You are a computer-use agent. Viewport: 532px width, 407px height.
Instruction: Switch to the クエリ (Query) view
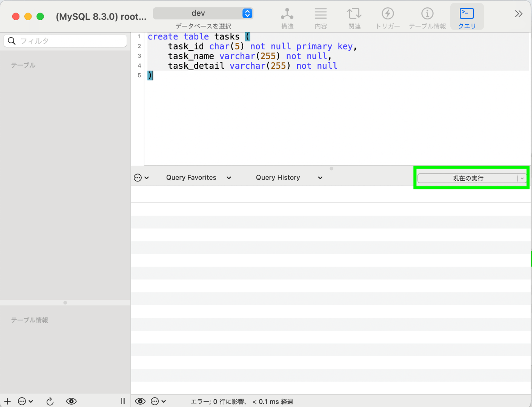pyautogui.click(x=467, y=17)
